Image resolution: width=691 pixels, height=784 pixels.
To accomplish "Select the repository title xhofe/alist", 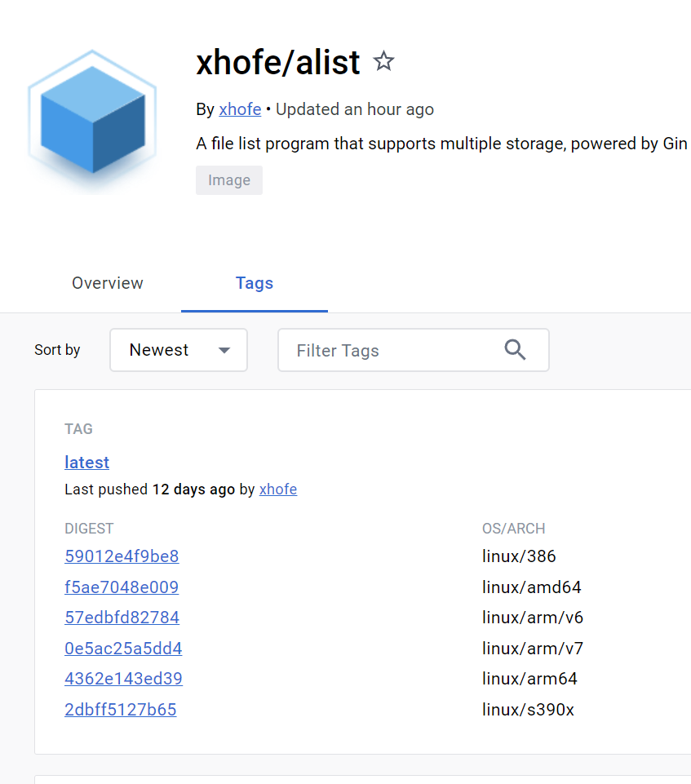I will [277, 62].
